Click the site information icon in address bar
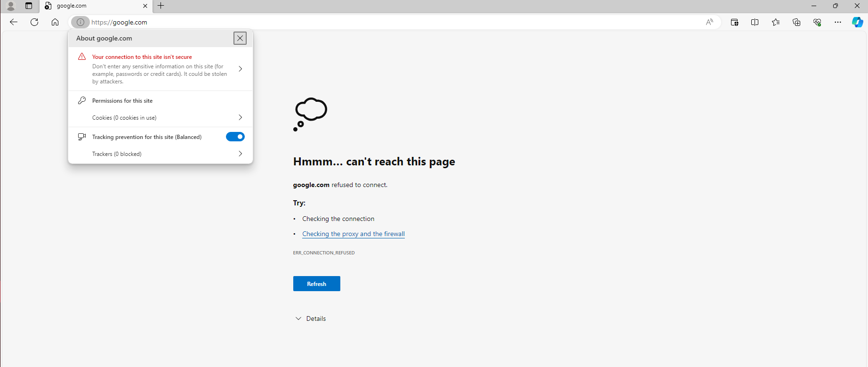The image size is (868, 367). coord(80,22)
